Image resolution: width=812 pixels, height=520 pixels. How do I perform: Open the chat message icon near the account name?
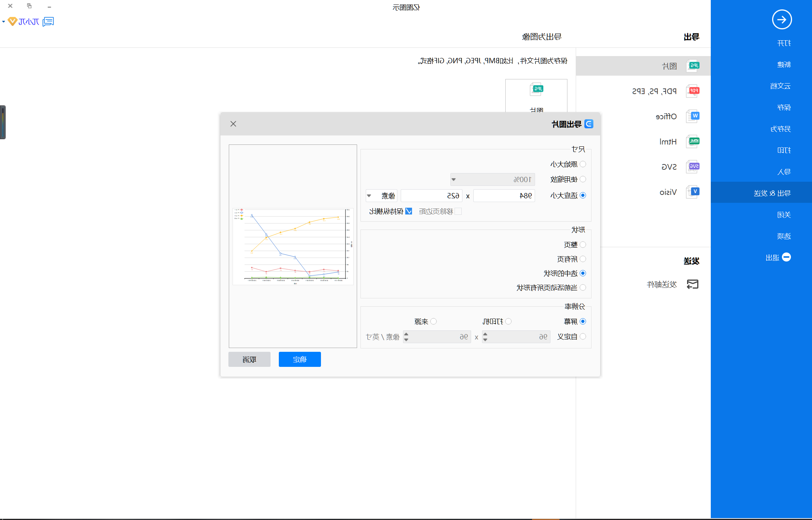48,21
